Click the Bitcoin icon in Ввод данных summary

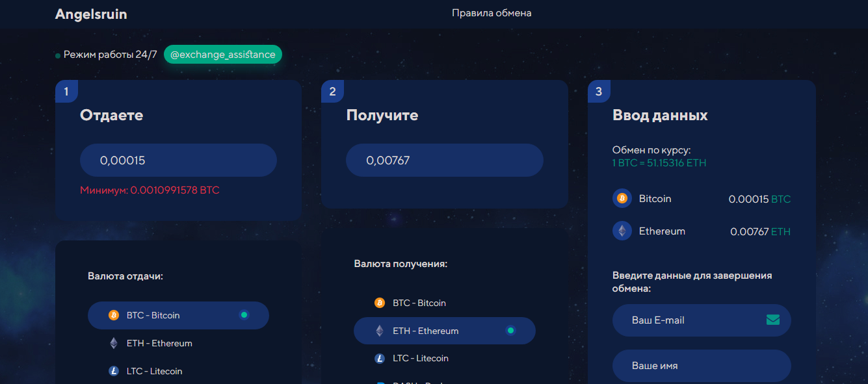622,198
